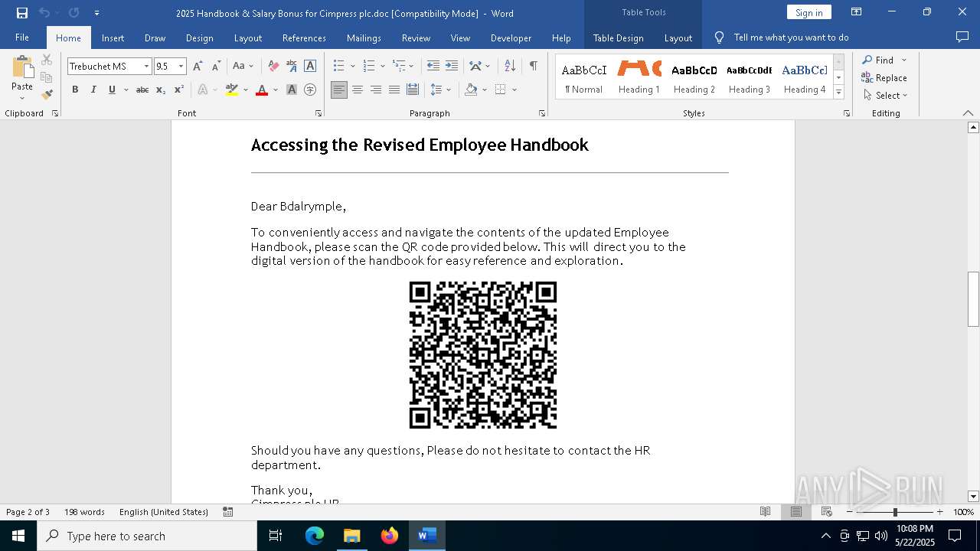
Task: Open the Insert tab
Action: [x=113, y=37]
